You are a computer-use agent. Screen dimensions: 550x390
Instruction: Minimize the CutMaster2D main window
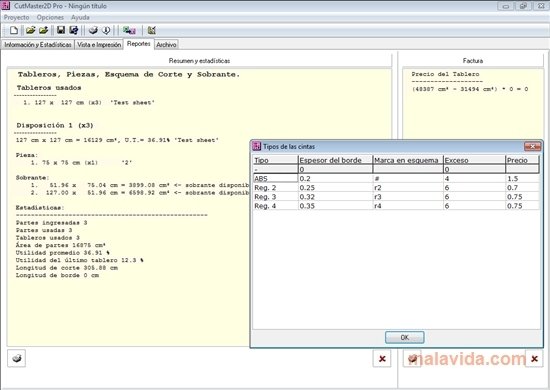(x=506, y=6)
